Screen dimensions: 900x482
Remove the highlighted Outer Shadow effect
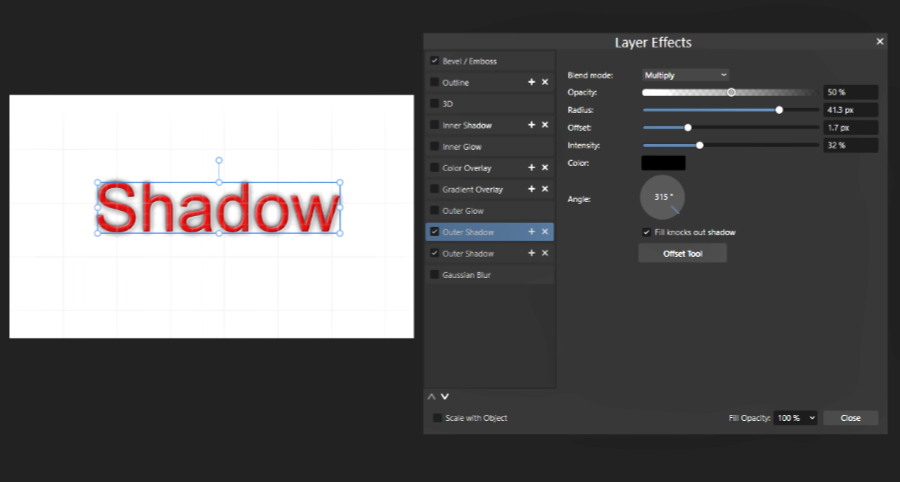point(545,232)
